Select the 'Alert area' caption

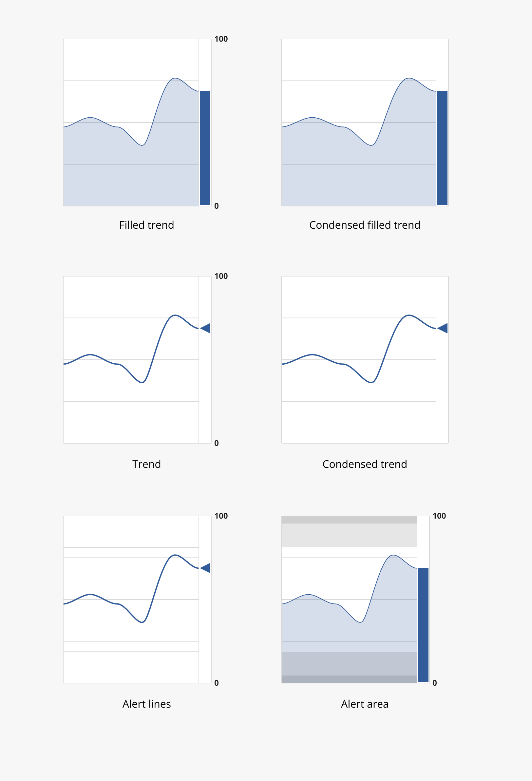coord(365,704)
